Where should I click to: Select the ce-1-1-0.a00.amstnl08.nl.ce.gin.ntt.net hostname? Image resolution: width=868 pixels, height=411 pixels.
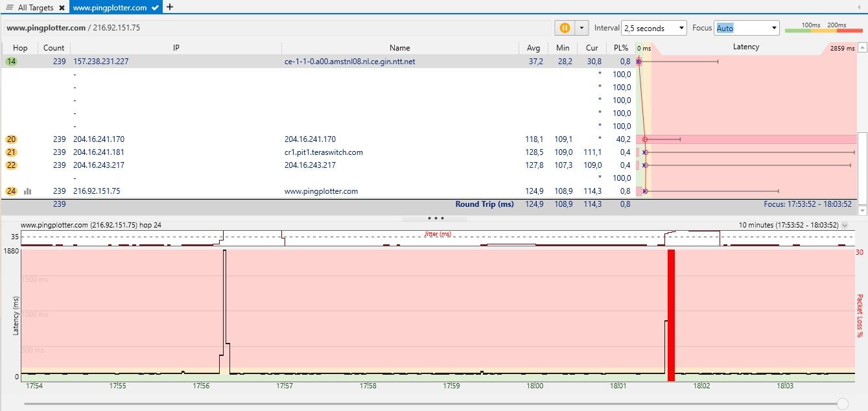[349, 62]
